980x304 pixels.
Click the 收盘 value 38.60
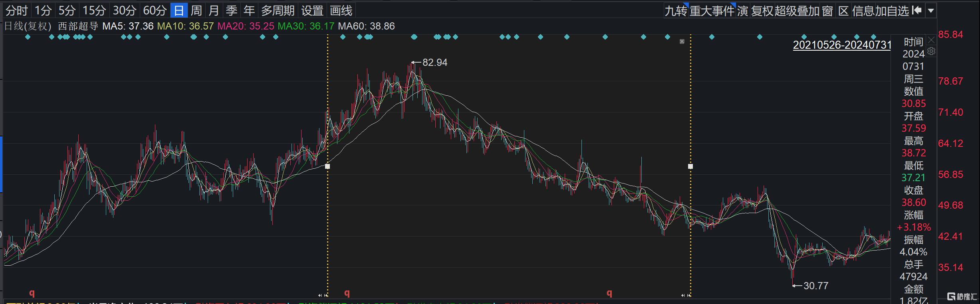[x=913, y=202]
